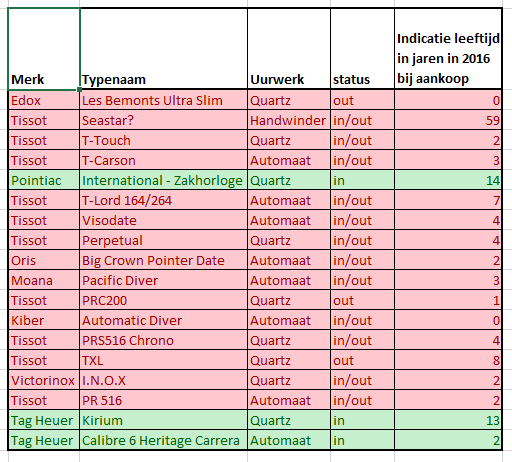The width and height of the screenshot is (512, 462).
Task: Select the Typenaam header cell
Action: coord(164,49)
